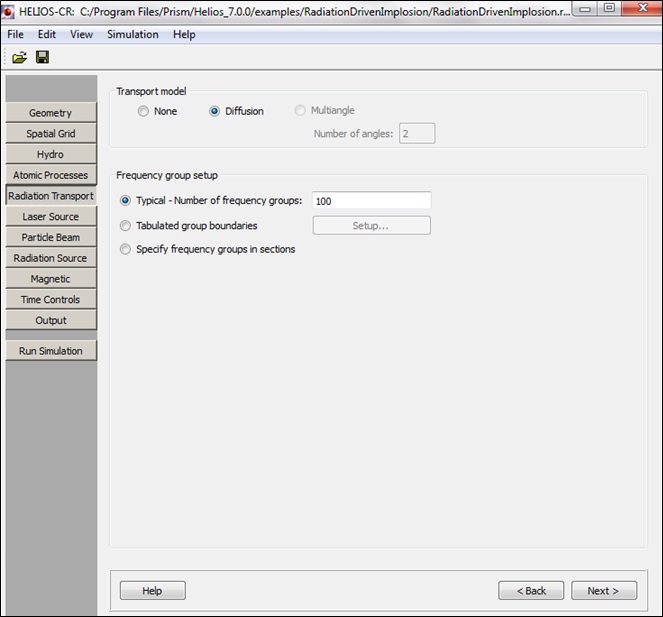Click the Open file folder icon
The height and width of the screenshot is (617, 663).
click(19, 57)
